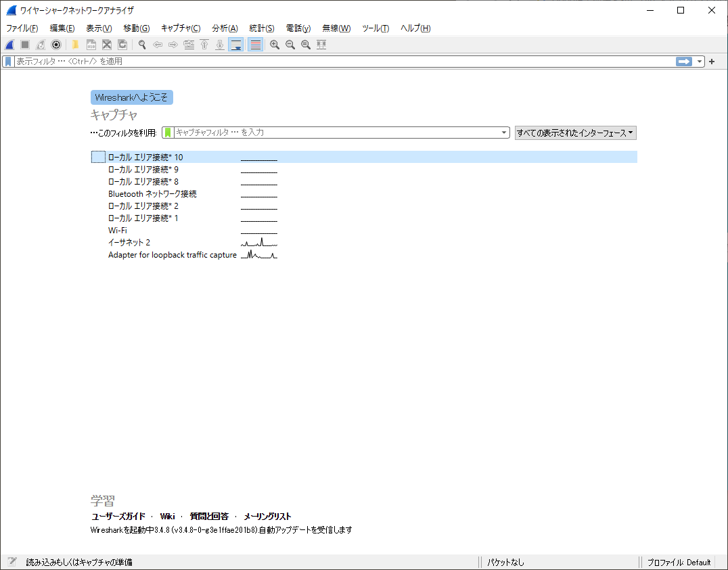728x570 pixels.
Task: Click the stop capture square icon
Action: click(25, 45)
